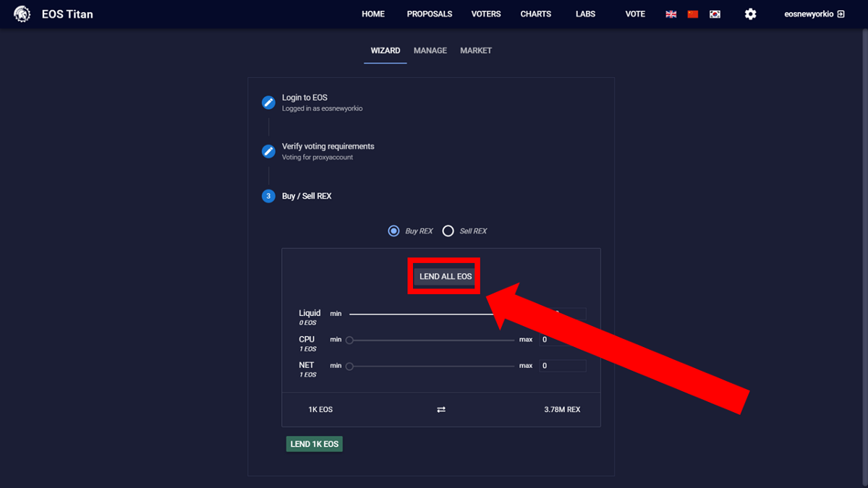The image size is (868, 488).
Task: Select the Sell REX radio button
Action: 448,231
